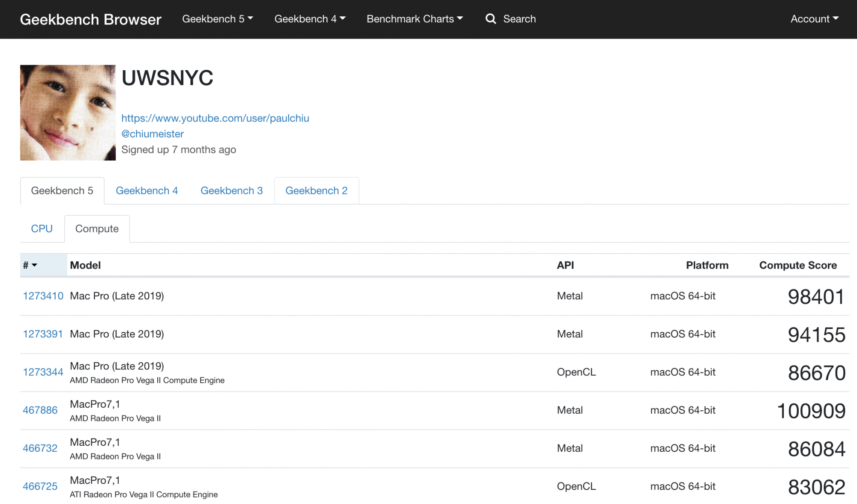
Task: Open result 1273410 for Mac Pro
Action: (x=43, y=296)
